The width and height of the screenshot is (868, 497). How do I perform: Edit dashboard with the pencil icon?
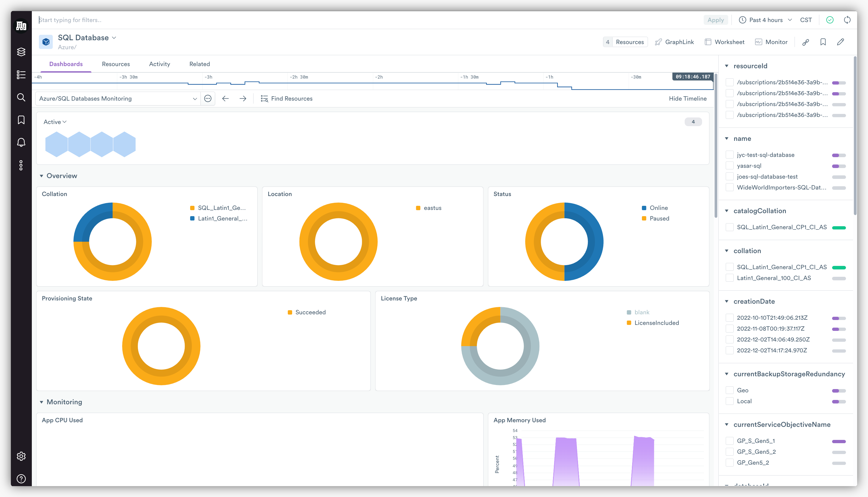pyautogui.click(x=840, y=42)
